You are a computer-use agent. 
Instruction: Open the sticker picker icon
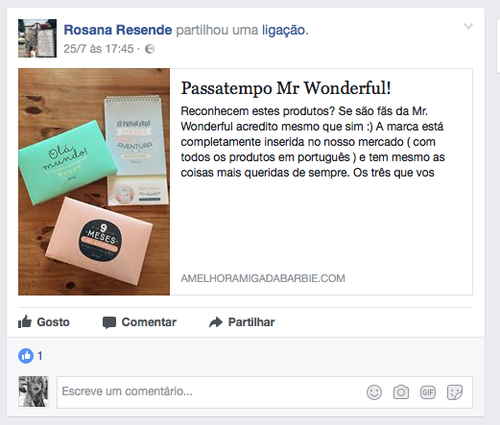[455, 392]
